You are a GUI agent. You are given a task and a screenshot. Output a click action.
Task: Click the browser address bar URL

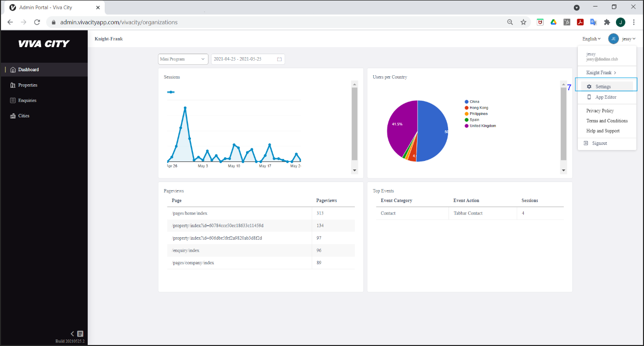pyautogui.click(x=119, y=22)
